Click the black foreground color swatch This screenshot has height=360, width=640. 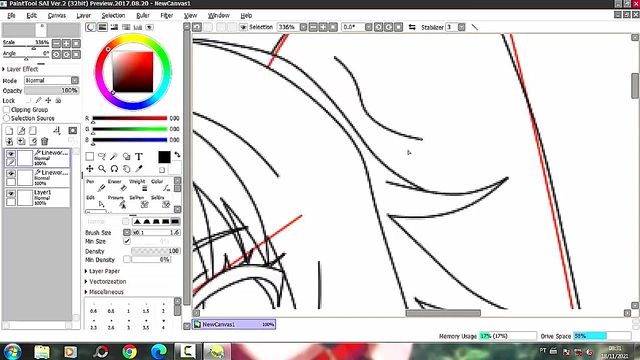[x=164, y=157]
